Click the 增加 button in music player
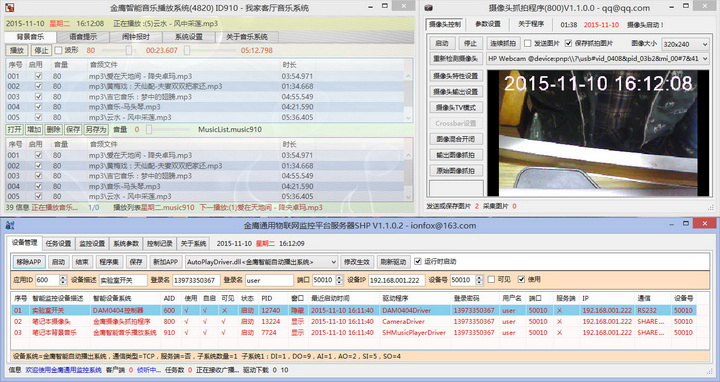The height and width of the screenshot is (382, 720). [x=34, y=129]
